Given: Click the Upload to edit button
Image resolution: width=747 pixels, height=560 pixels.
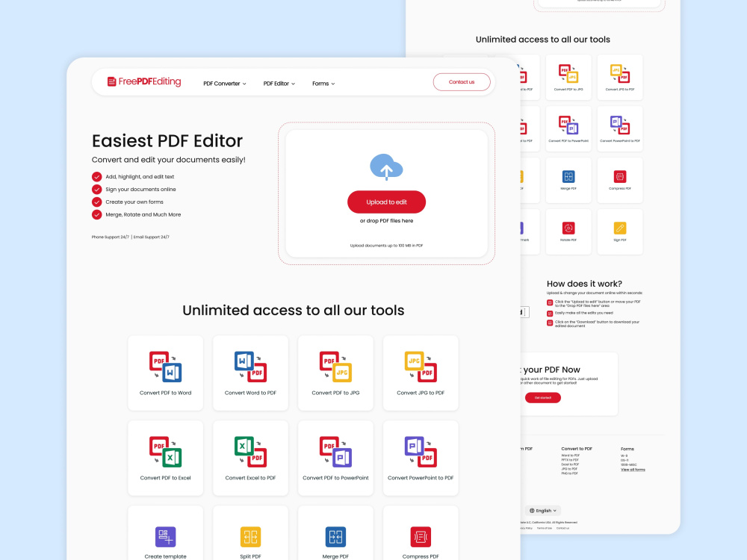Looking at the screenshot, I should 386,202.
